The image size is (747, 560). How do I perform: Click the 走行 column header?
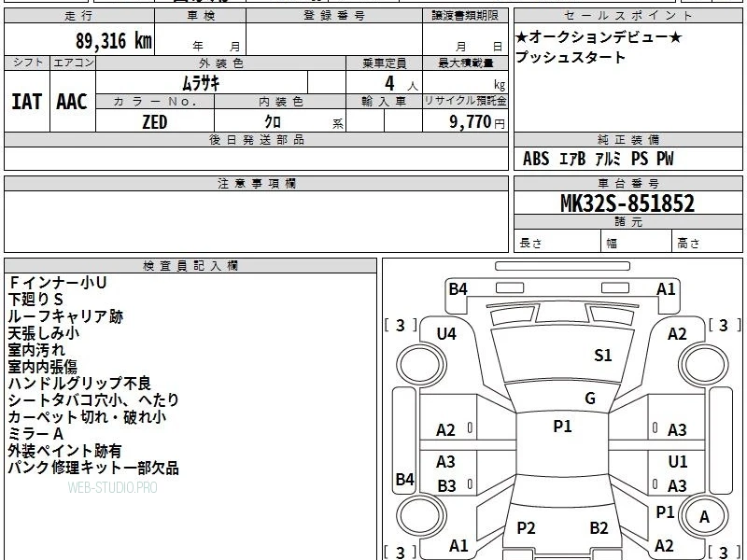79,16
